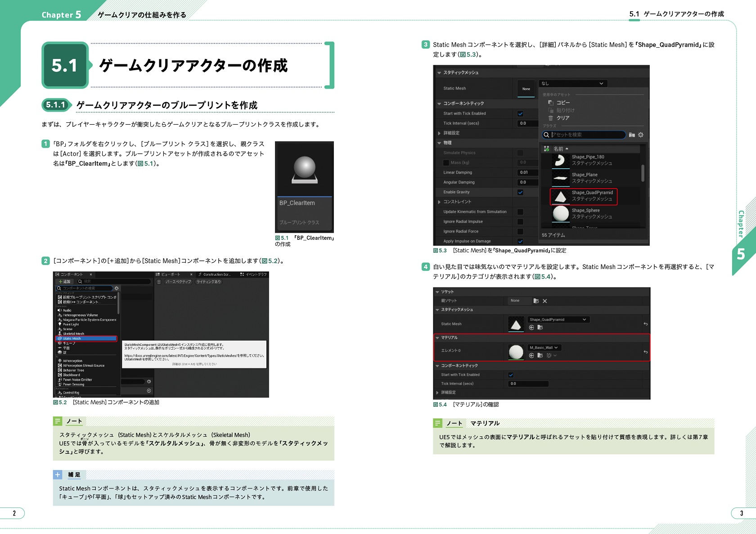Screen dimensions: 756x534
Task: Click the Point Light bulb icon
Action: [59, 324]
